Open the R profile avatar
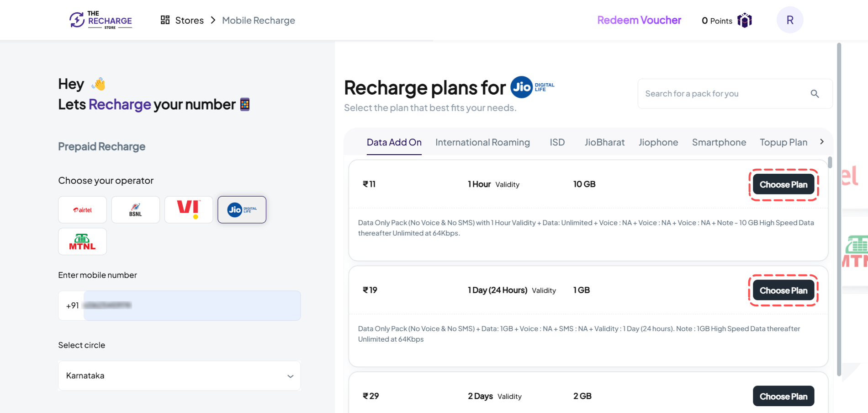 point(789,20)
